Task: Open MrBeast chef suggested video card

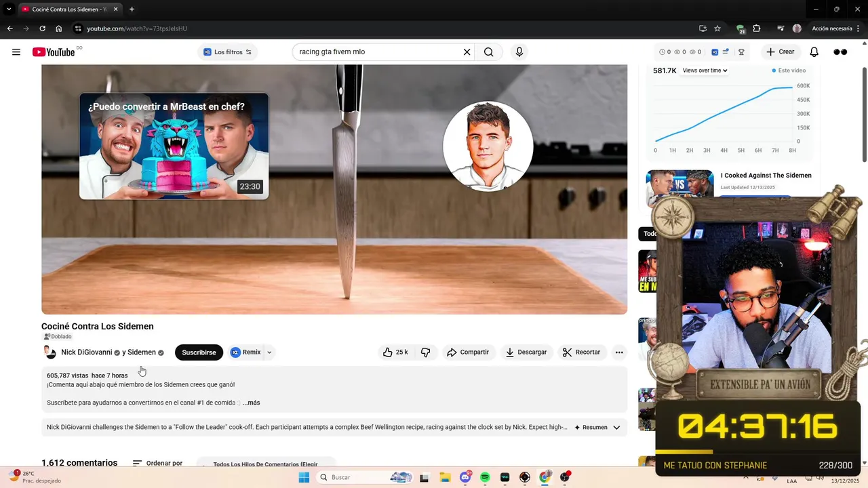Action: point(174,146)
